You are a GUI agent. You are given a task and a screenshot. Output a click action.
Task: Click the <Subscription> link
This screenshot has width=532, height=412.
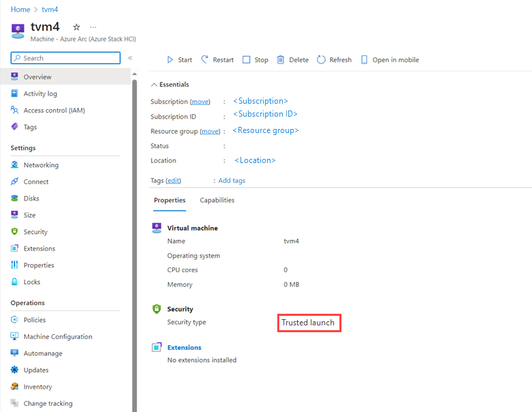point(261,101)
